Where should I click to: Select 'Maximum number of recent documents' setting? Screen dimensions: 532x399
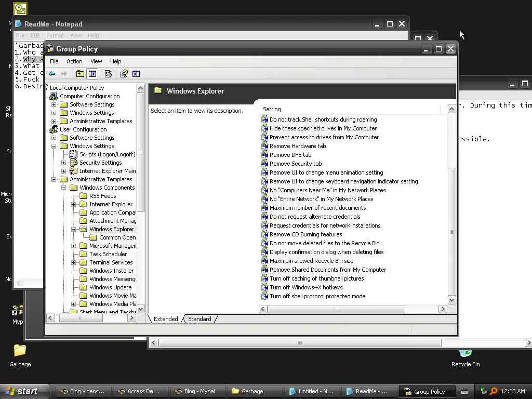click(x=317, y=208)
